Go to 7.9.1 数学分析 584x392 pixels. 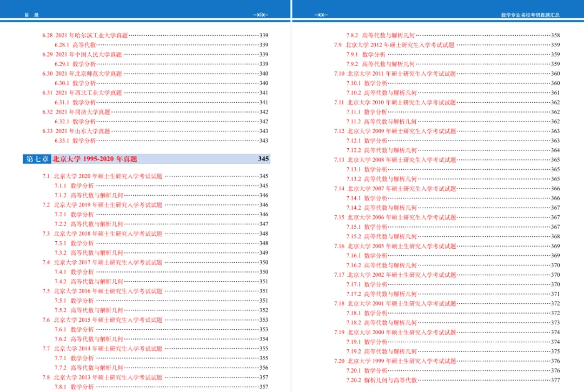[x=453, y=55]
